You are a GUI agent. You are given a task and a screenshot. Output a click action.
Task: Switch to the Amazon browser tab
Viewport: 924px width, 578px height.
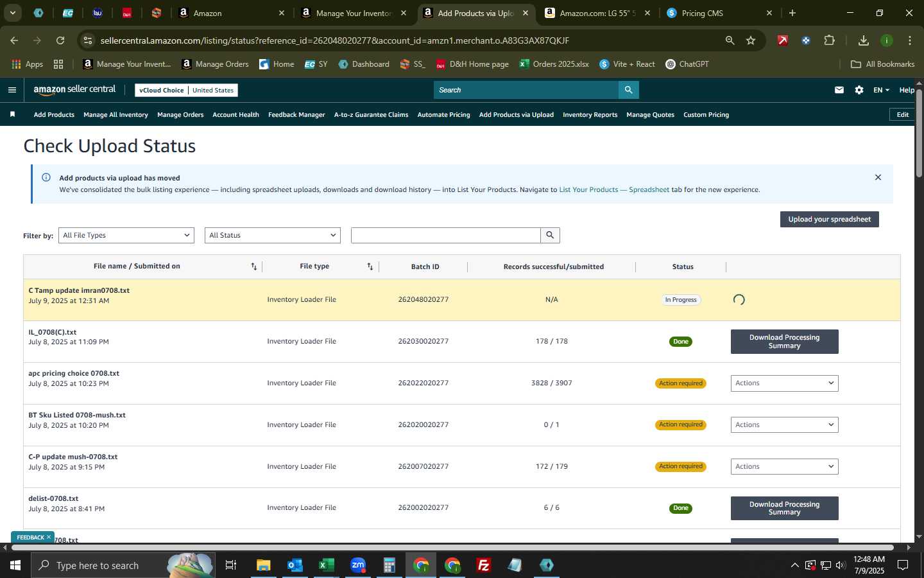231,13
